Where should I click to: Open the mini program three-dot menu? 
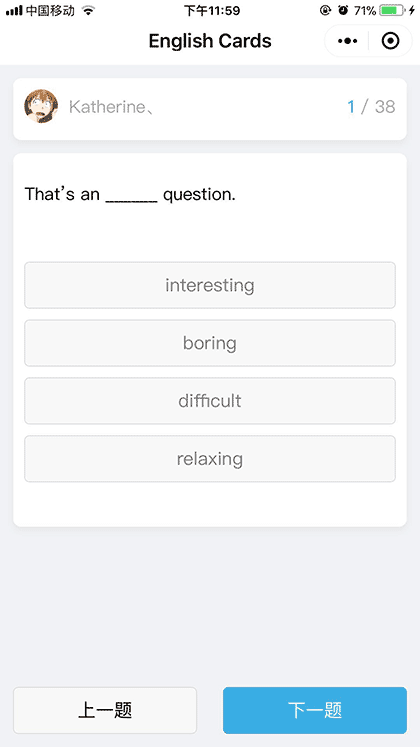point(348,41)
